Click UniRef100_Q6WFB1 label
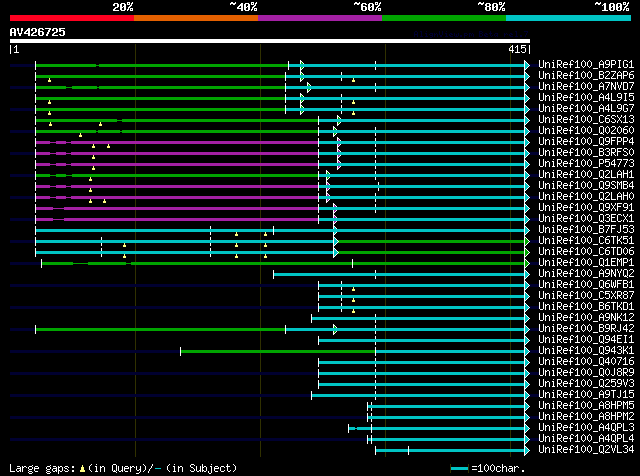The image size is (640, 476). click(x=586, y=285)
